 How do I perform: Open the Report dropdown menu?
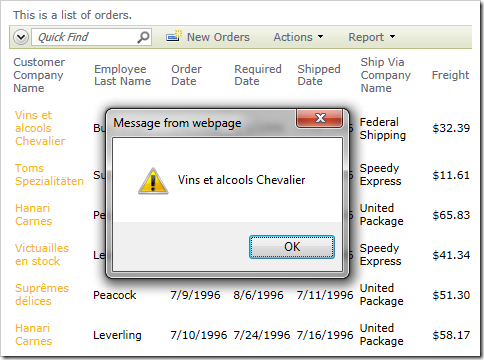point(372,37)
